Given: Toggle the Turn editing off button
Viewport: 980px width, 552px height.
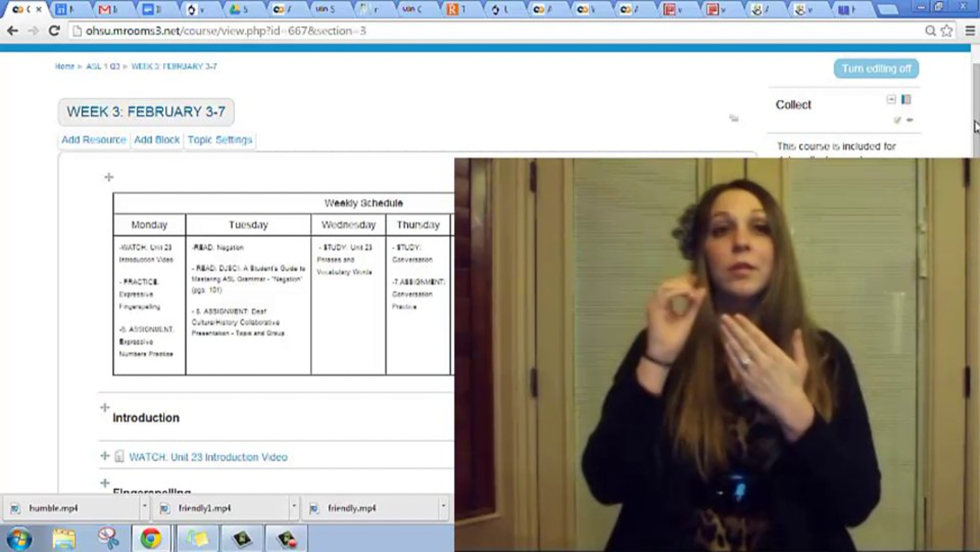Looking at the screenshot, I should 876,69.
